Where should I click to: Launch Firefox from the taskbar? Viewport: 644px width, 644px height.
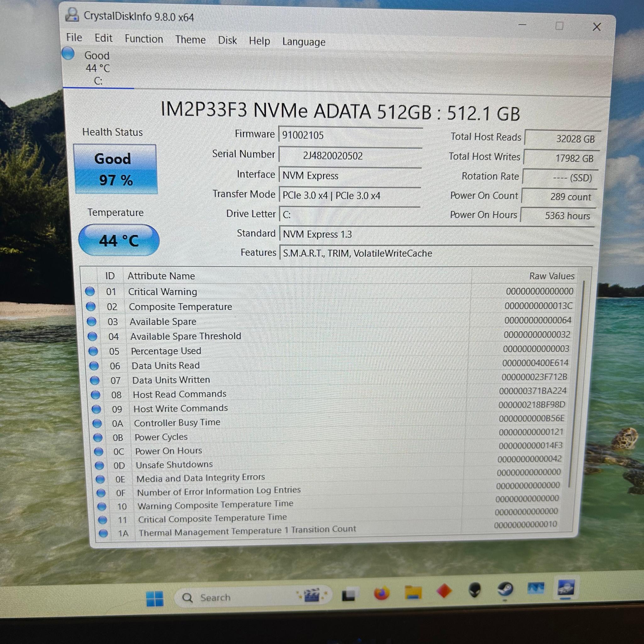click(382, 594)
